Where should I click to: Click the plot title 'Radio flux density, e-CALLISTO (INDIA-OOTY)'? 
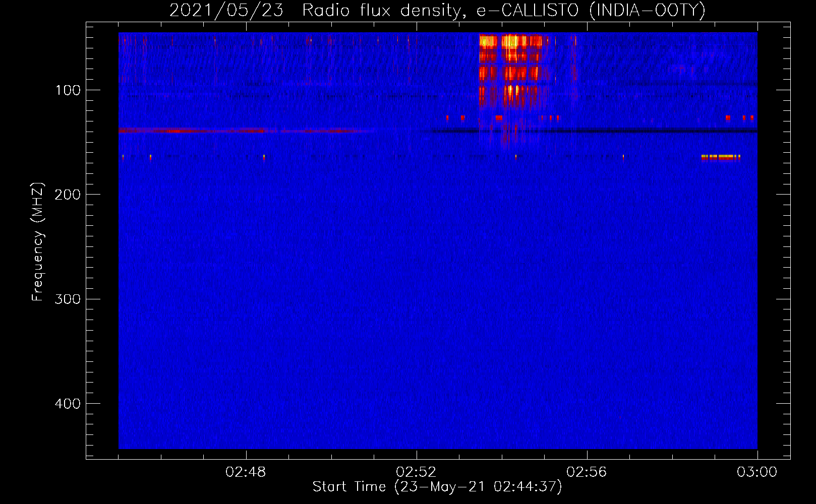click(503, 10)
